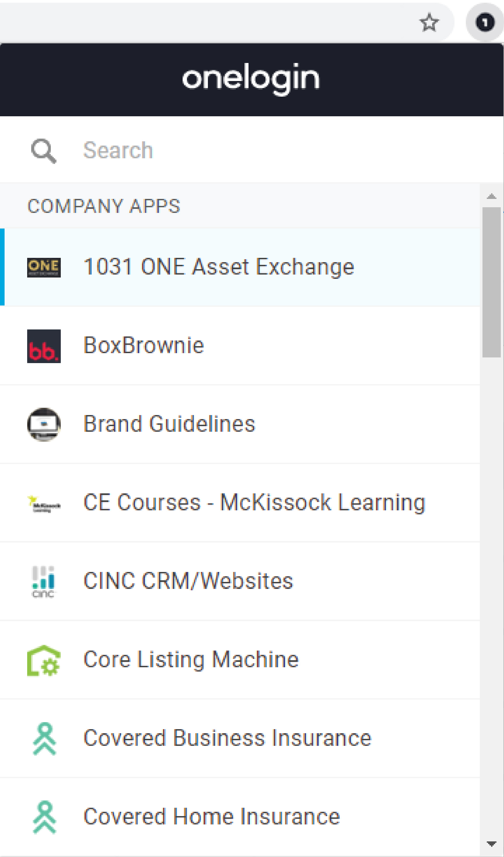Open CINC CRM/Websites app

[x=240, y=581]
